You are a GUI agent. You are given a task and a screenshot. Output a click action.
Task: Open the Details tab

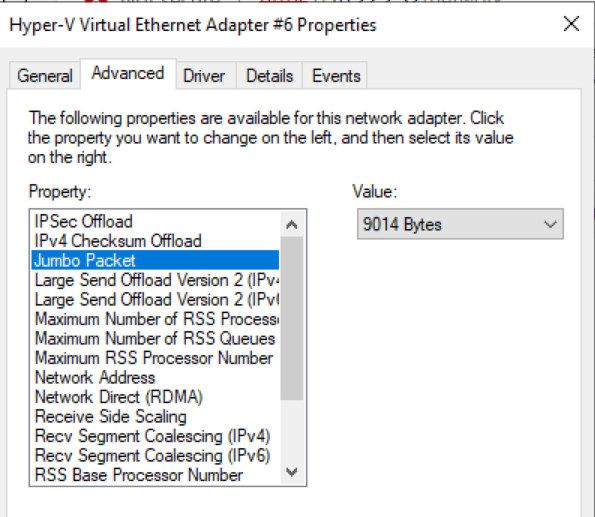(269, 76)
